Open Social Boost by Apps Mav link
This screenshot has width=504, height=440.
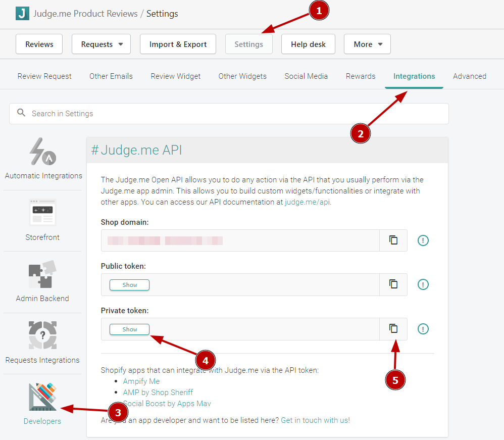point(167,403)
